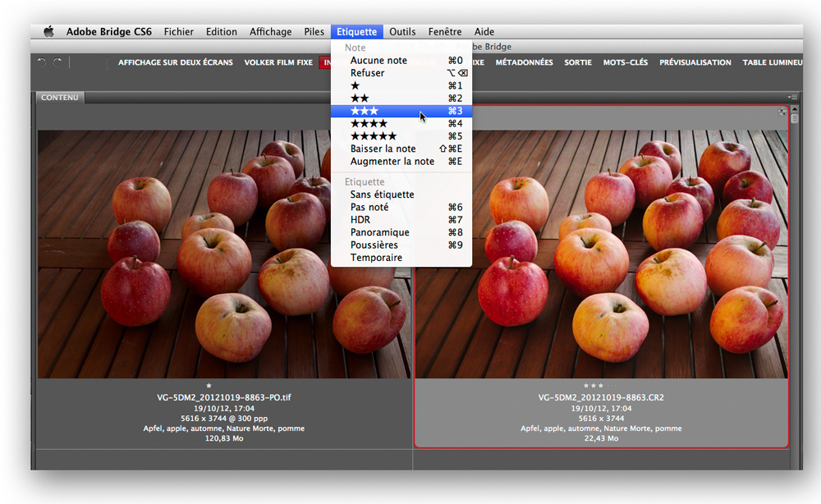Apply the Temporaire label
Viewport: 821px width, 504px height.
pyautogui.click(x=401, y=258)
